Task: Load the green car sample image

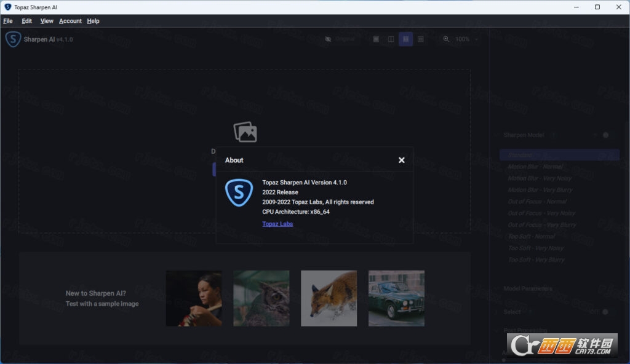Action: 396,298
